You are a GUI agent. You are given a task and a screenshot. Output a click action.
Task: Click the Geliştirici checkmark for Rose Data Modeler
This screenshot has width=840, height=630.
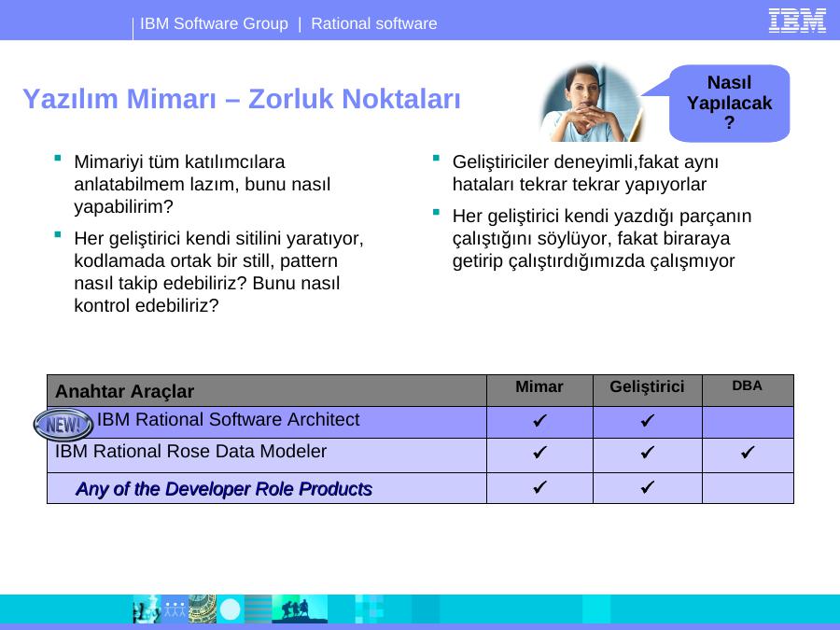pos(647,453)
